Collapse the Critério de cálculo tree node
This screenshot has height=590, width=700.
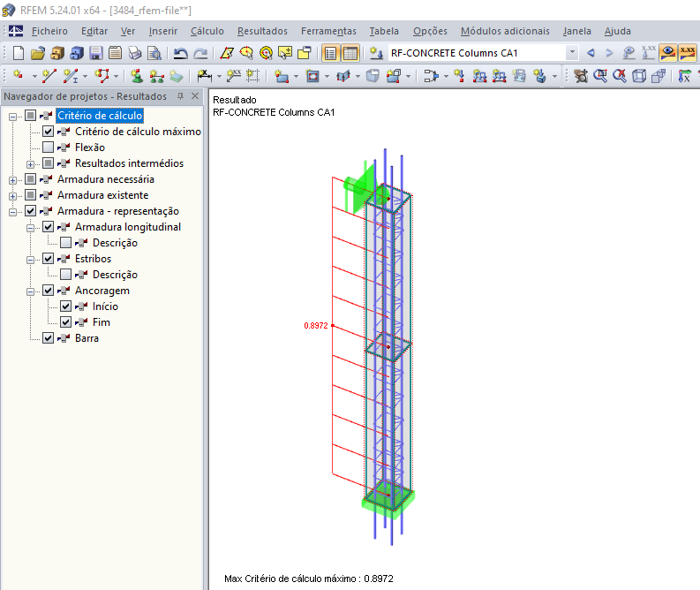coord(13,116)
